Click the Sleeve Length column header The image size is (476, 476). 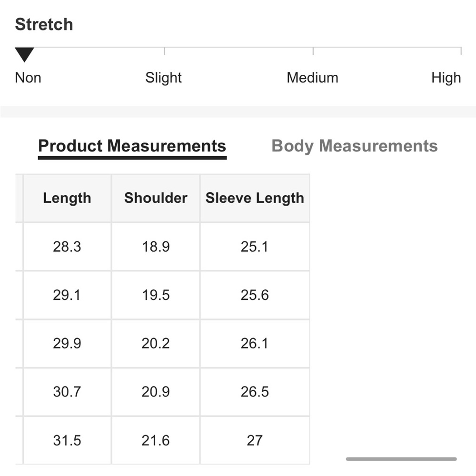tap(255, 198)
